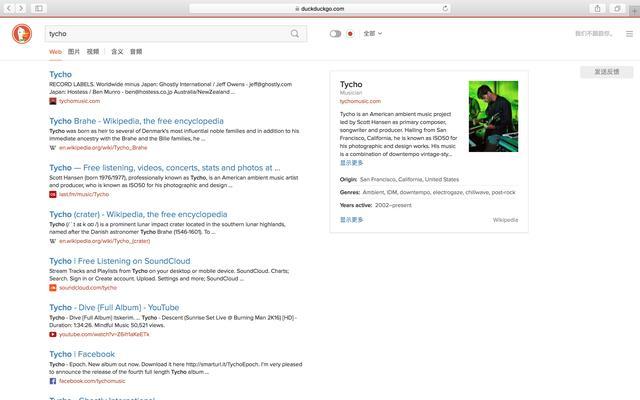640x400 pixels.
Task: Click tychomusic.com in the info card
Action: [360, 101]
